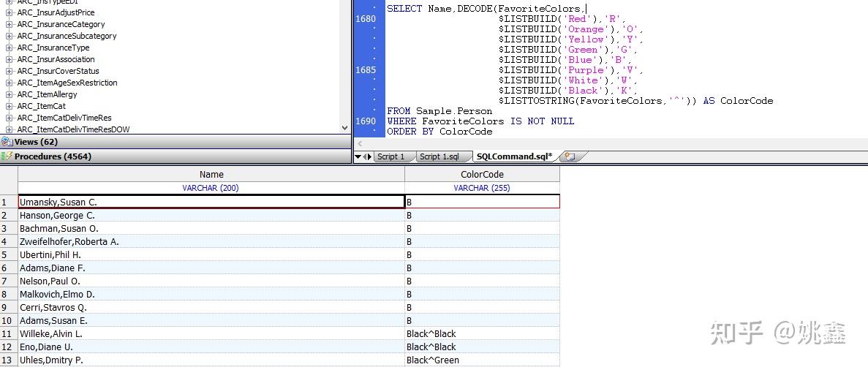The width and height of the screenshot is (868, 367).
Task: Expand the ARC_ItemCat tree node
Action: click(9, 106)
